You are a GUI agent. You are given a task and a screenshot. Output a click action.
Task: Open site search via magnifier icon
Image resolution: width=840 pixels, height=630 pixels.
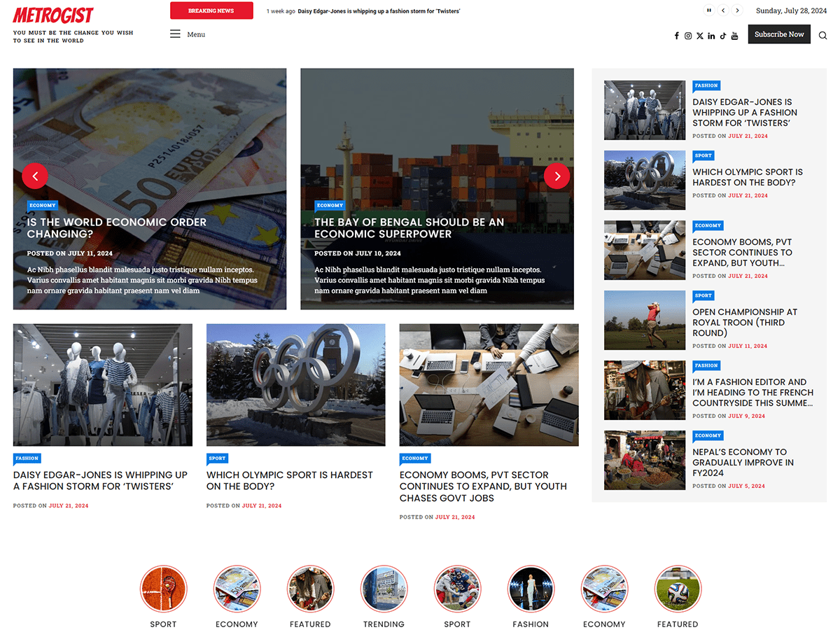click(x=822, y=35)
